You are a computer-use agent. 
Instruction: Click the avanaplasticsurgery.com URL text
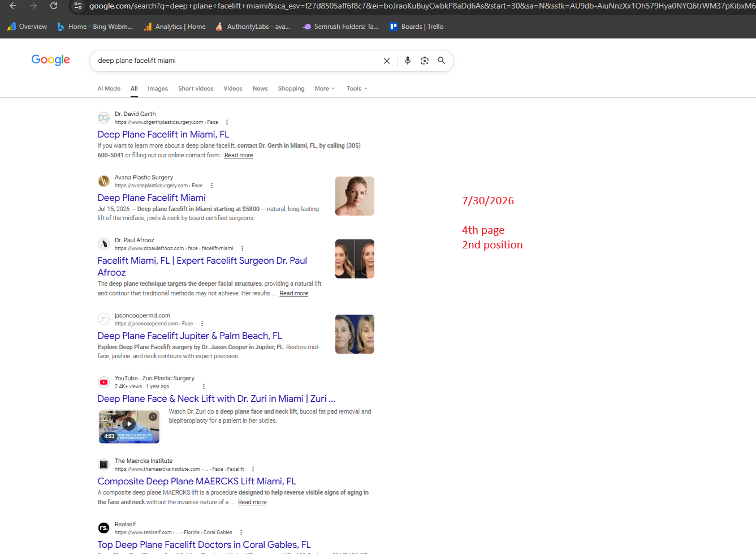[x=158, y=186]
